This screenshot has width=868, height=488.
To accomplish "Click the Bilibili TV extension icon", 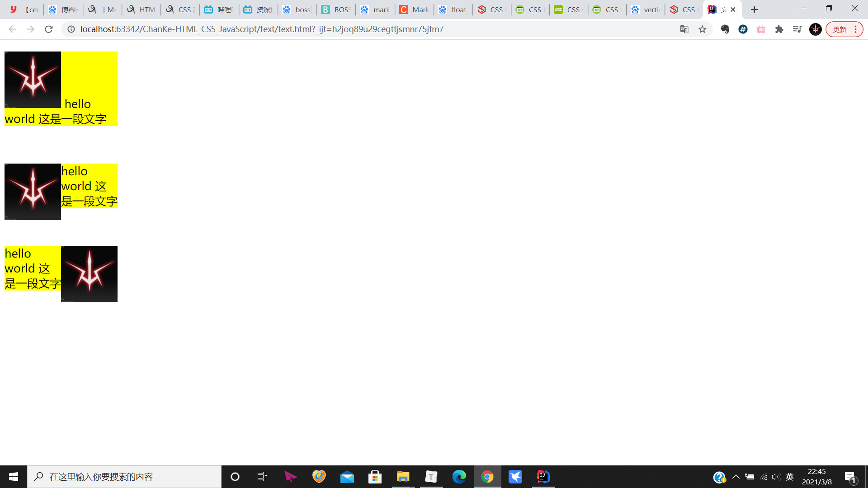I will click(x=761, y=29).
